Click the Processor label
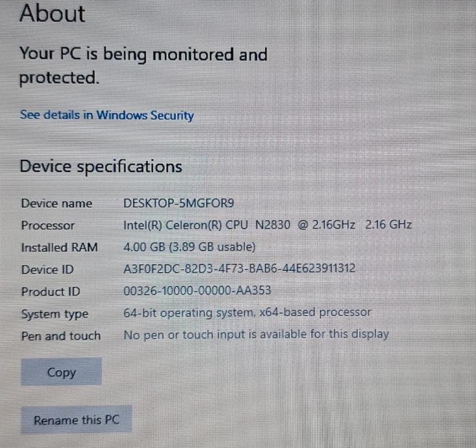 point(47,225)
